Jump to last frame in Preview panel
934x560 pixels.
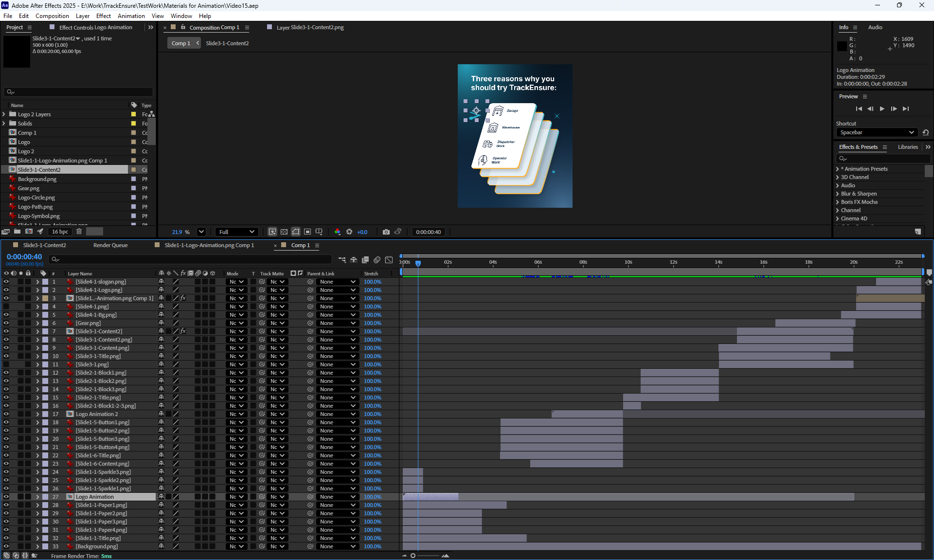(905, 109)
